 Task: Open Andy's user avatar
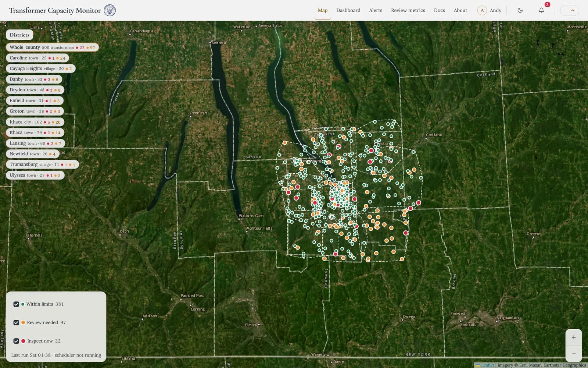pos(482,10)
